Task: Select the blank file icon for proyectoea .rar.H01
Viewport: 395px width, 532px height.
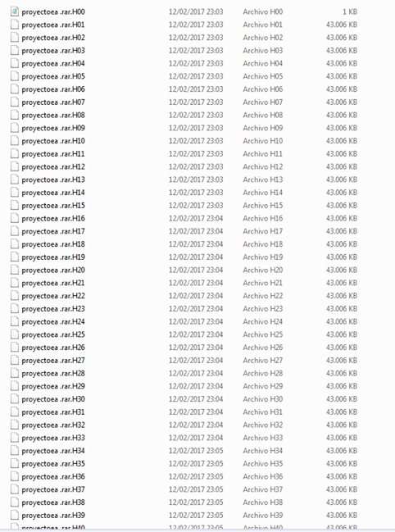Action: [15, 25]
